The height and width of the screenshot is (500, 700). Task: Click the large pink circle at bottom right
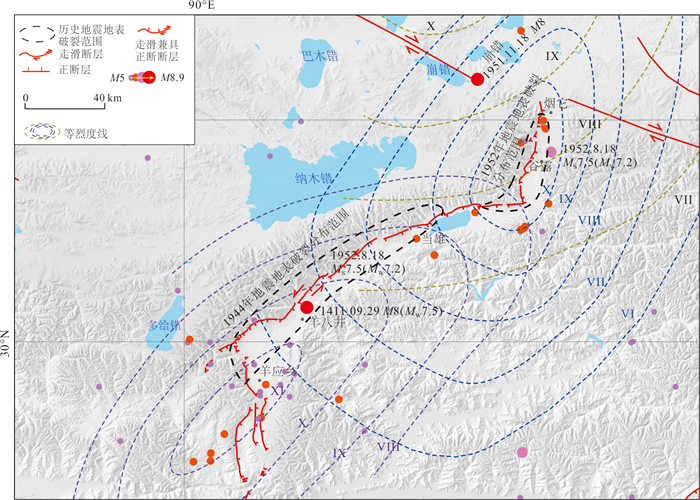coord(522,452)
